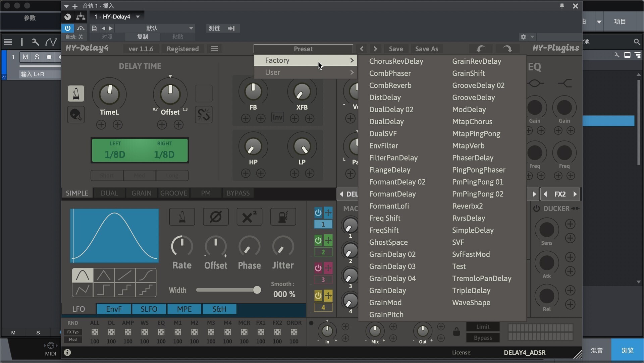644x363 pixels.
Task: Click the automation curve icon in track toolbar
Action: click(x=51, y=42)
